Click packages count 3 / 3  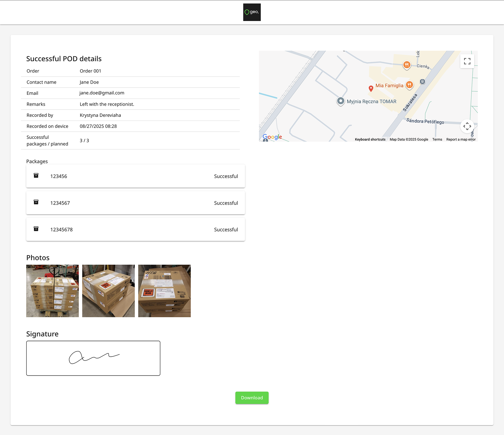coord(84,141)
